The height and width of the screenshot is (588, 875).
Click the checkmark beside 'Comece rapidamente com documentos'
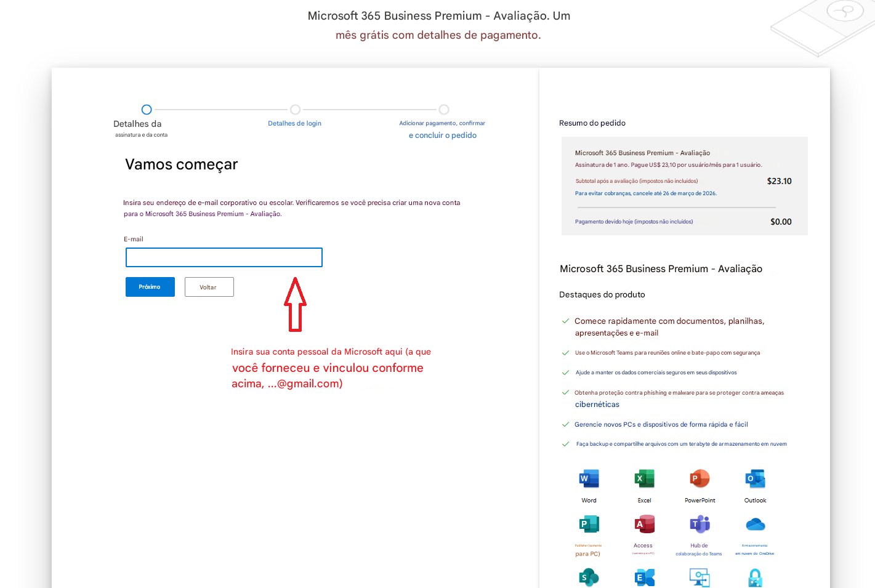[x=565, y=321]
